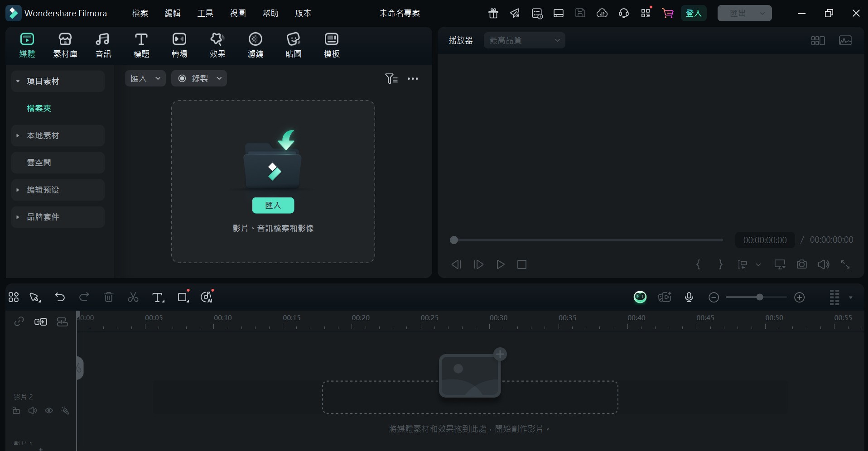Select the Split/Cut scissors tool
This screenshot has width=868, height=451.
coord(132,297)
